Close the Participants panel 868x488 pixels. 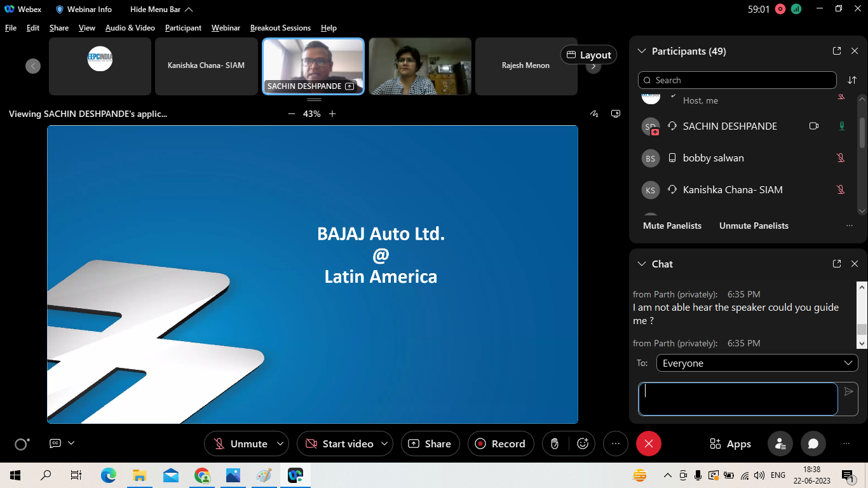pyautogui.click(x=855, y=51)
